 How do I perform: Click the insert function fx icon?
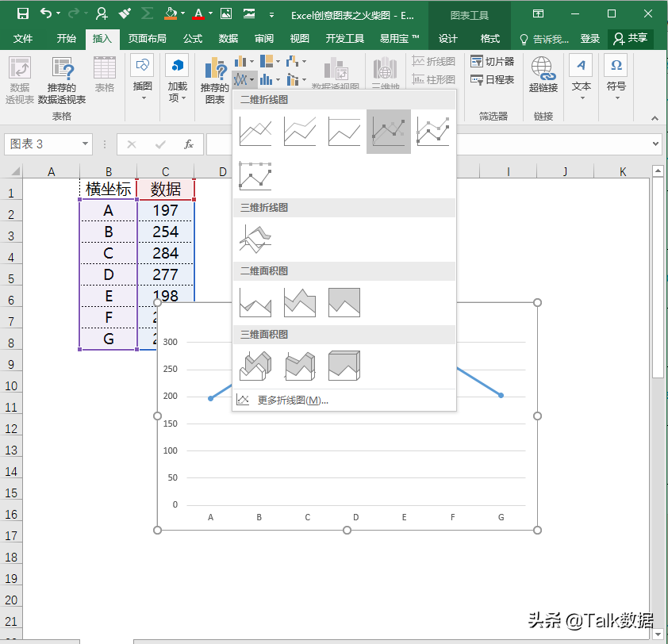188,144
